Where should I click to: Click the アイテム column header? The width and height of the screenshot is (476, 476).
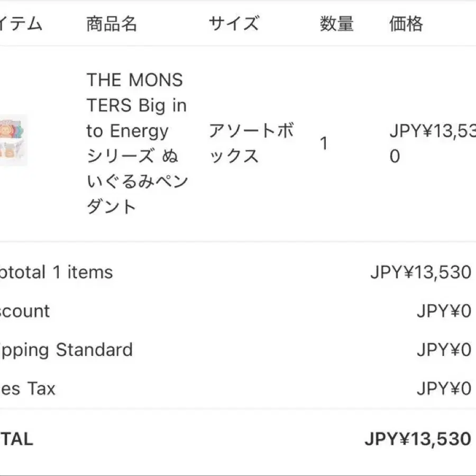point(21,24)
